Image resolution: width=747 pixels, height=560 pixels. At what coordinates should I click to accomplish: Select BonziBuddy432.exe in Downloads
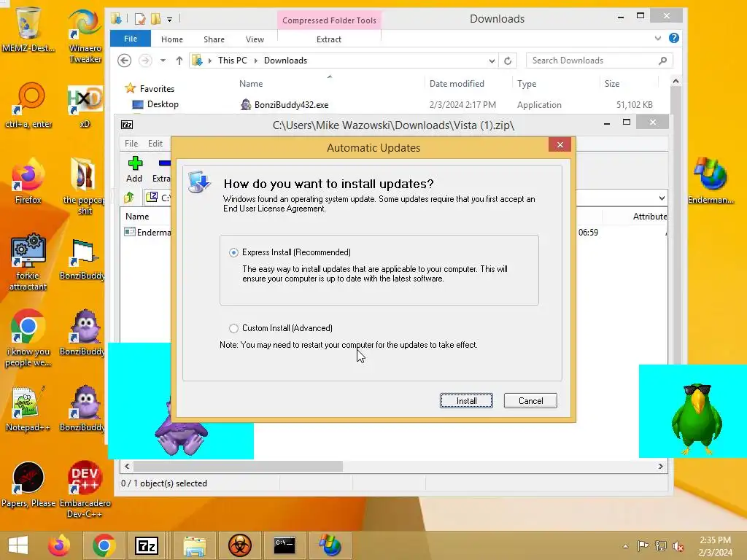pos(291,105)
